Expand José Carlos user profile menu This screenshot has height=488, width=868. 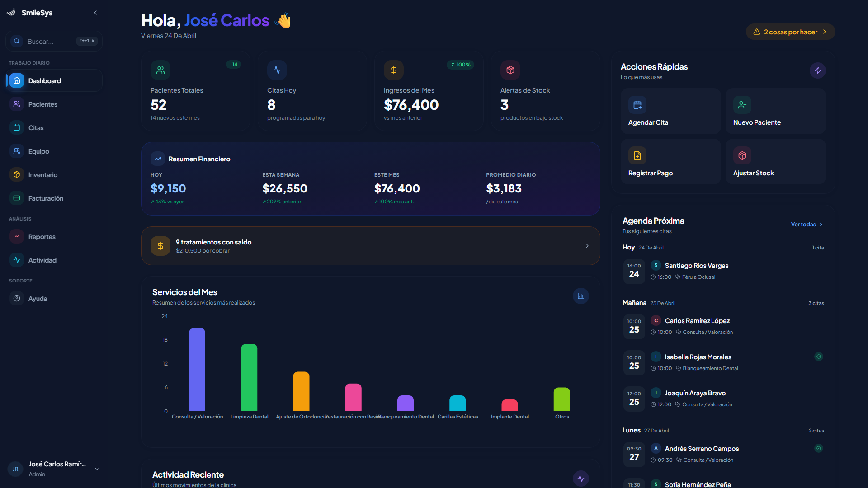click(x=97, y=469)
